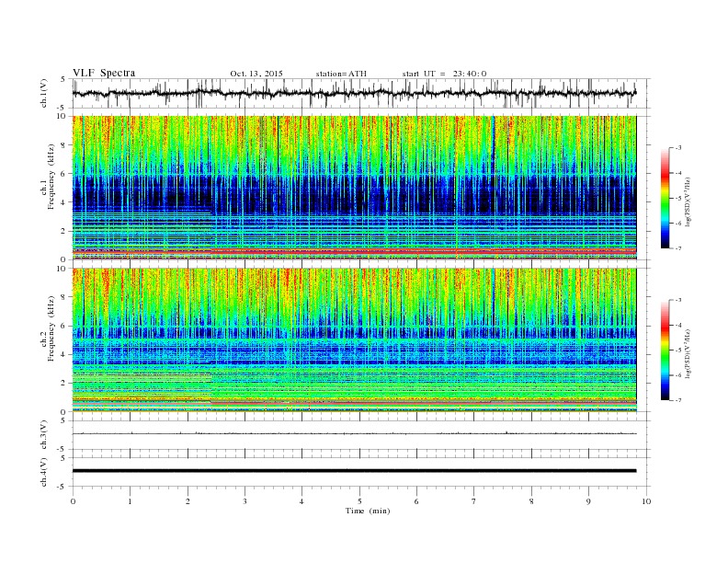
Task: Click the time axis tick label "10"
Action: click(646, 501)
